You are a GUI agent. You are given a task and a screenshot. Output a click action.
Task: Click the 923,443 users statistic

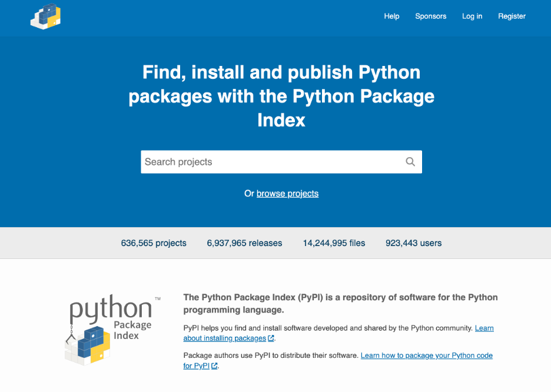(413, 243)
